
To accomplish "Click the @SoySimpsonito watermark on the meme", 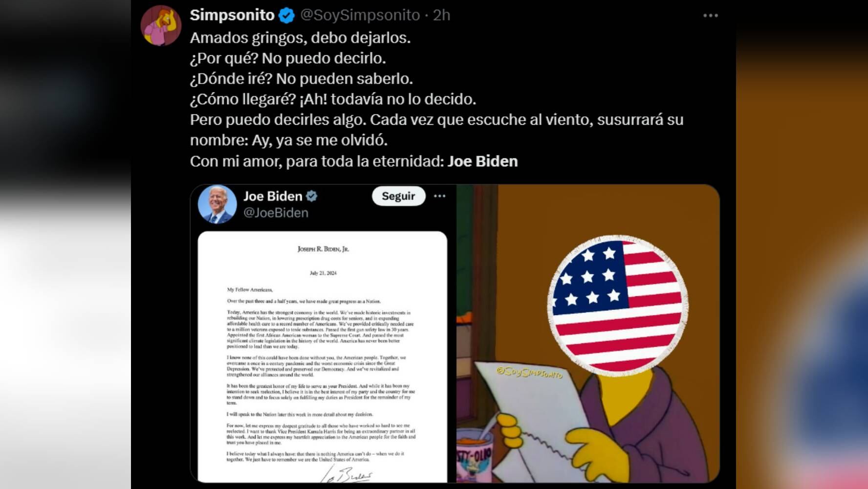I will click(529, 373).
